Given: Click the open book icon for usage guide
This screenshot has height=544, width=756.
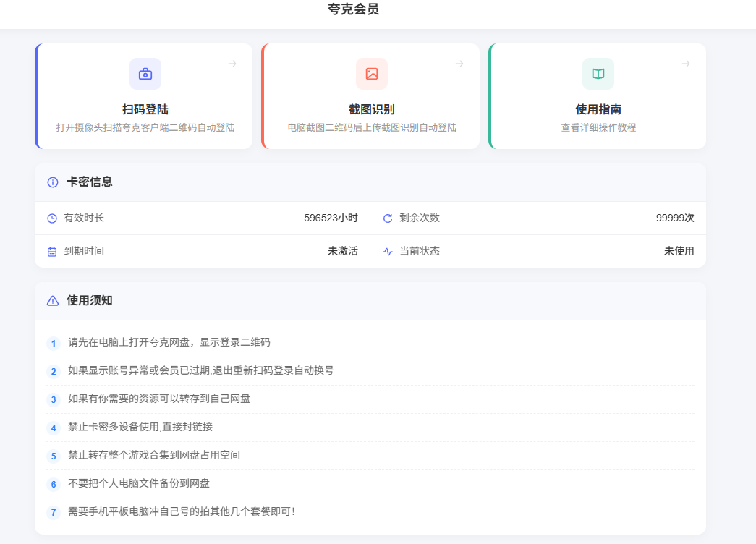Looking at the screenshot, I should [x=598, y=74].
